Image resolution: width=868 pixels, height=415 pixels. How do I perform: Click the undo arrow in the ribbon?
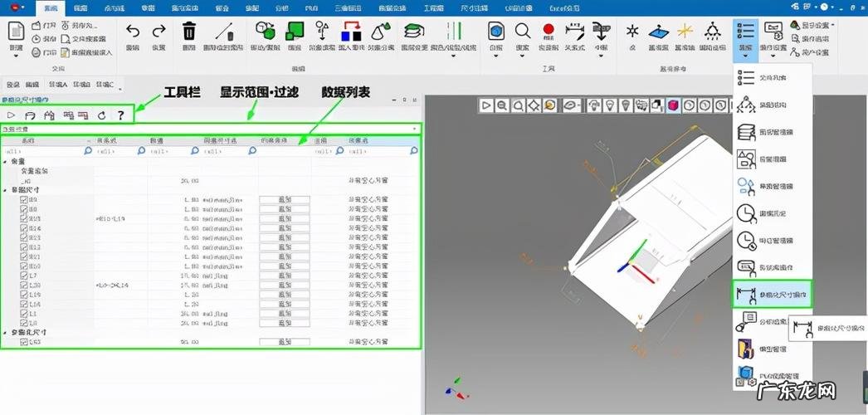133,32
